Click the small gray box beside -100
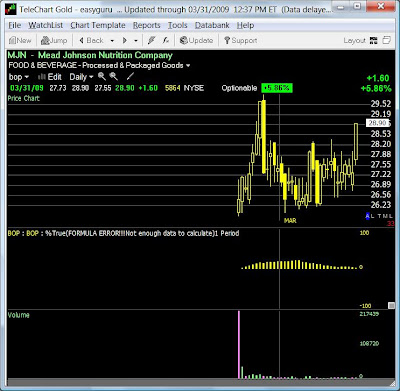The width and height of the screenshot is (400, 391). (391, 305)
